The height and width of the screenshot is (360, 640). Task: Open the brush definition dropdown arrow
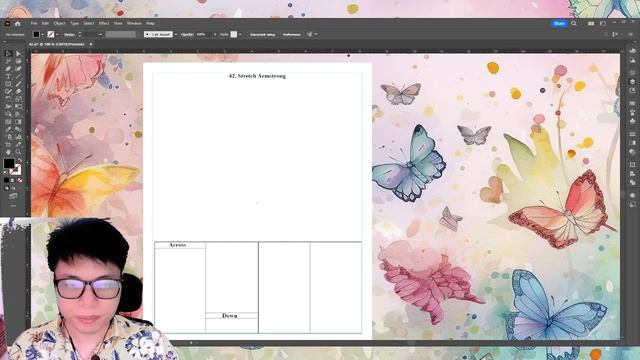[x=176, y=35]
